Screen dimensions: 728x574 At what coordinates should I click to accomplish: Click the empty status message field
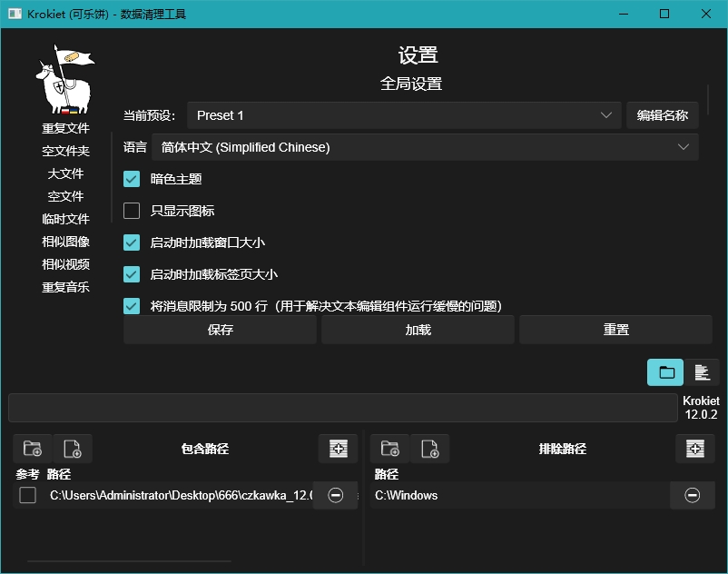(343, 408)
